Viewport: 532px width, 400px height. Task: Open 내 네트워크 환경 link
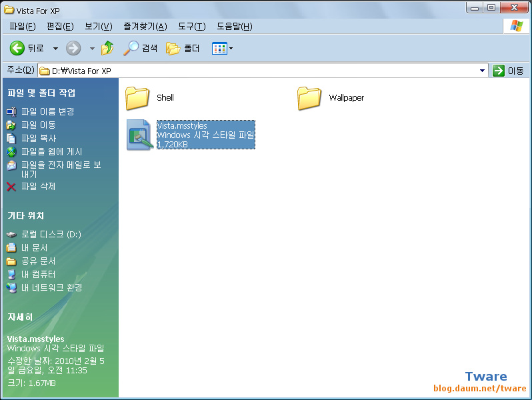(51, 288)
